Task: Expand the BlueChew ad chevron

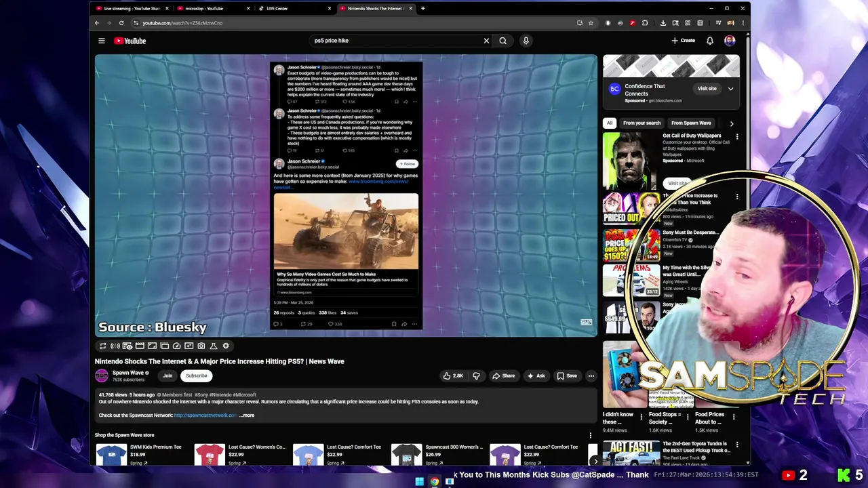Action: pyautogui.click(x=730, y=89)
